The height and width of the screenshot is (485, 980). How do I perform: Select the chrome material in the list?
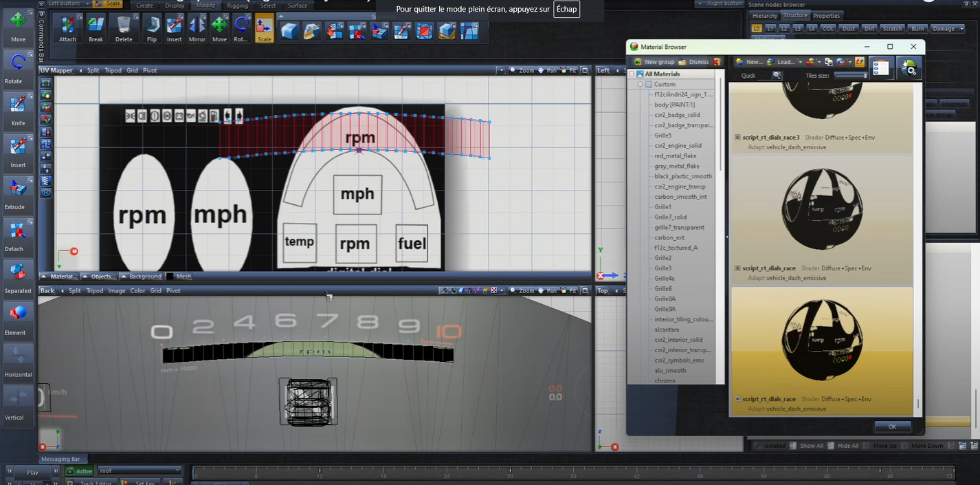pos(665,380)
